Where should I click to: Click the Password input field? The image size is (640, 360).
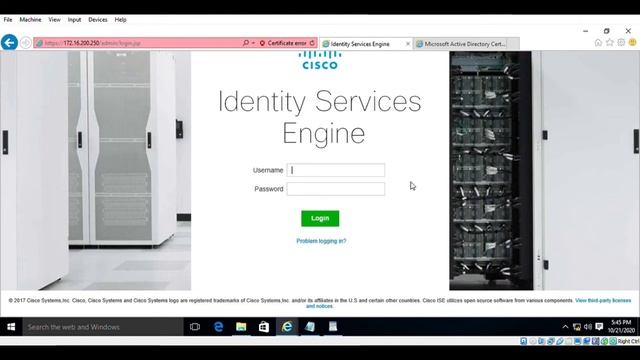click(x=336, y=189)
